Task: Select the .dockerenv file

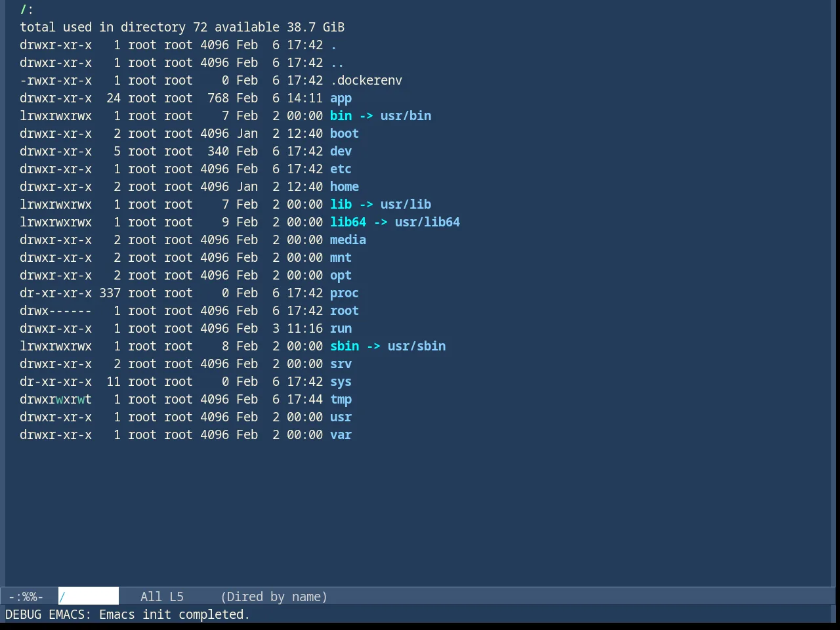Action: pos(366,80)
